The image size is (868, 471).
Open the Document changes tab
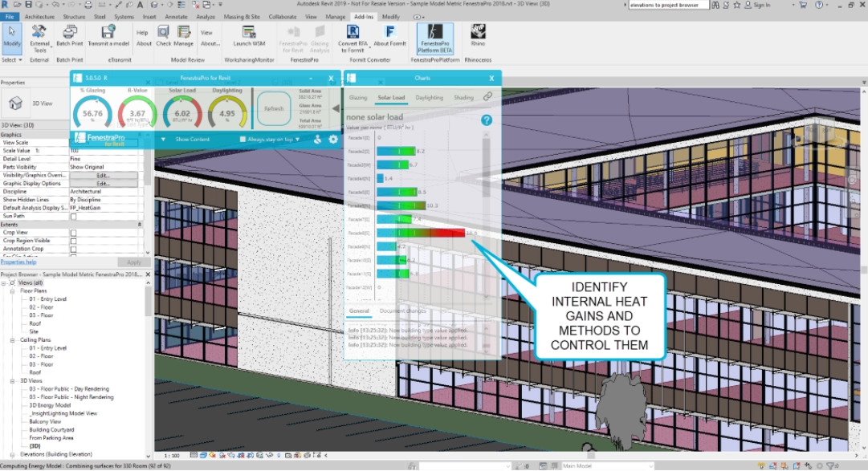(403, 311)
